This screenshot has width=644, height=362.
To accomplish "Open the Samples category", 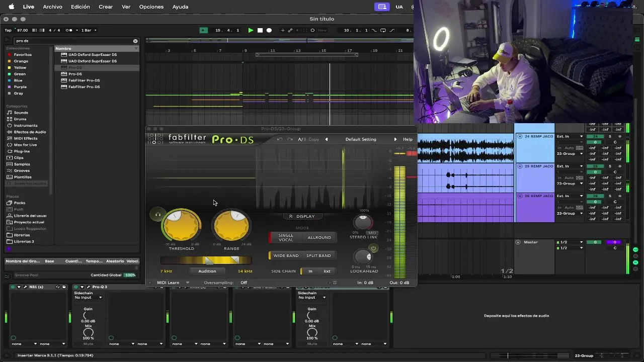I will point(22,164).
